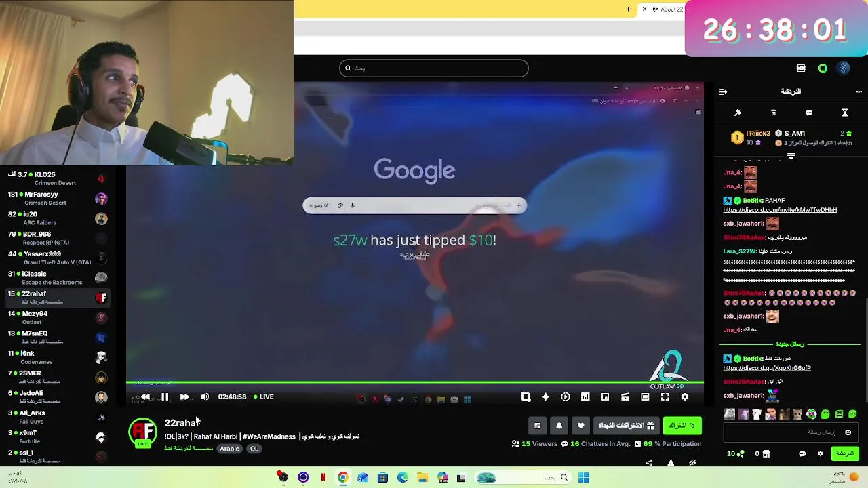Viewport: 868px width, 488px height.
Task: Follow the channel with the heart icon
Action: coord(580,426)
